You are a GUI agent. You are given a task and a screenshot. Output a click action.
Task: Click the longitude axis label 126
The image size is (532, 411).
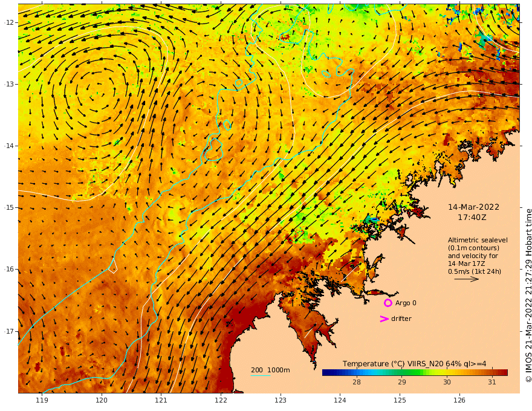pyautogui.click(x=459, y=400)
